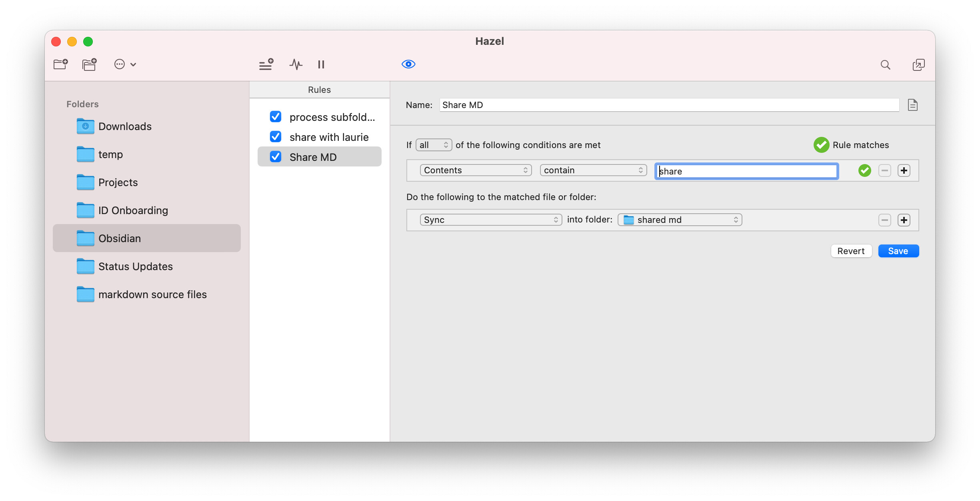Open the Contents attribute dropdown

point(476,170)
